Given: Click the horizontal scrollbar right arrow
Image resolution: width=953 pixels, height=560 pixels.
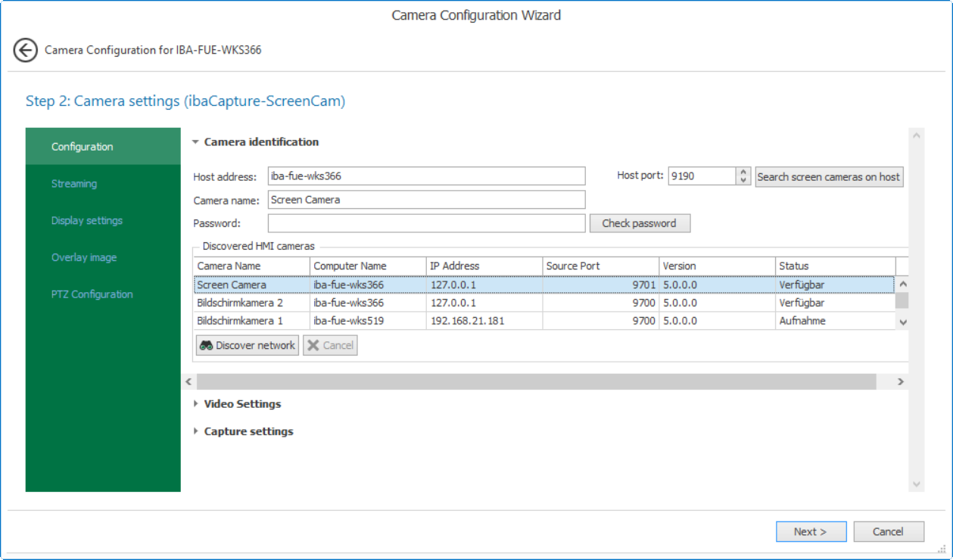Looking at the screenshot, I should (901, 382).
